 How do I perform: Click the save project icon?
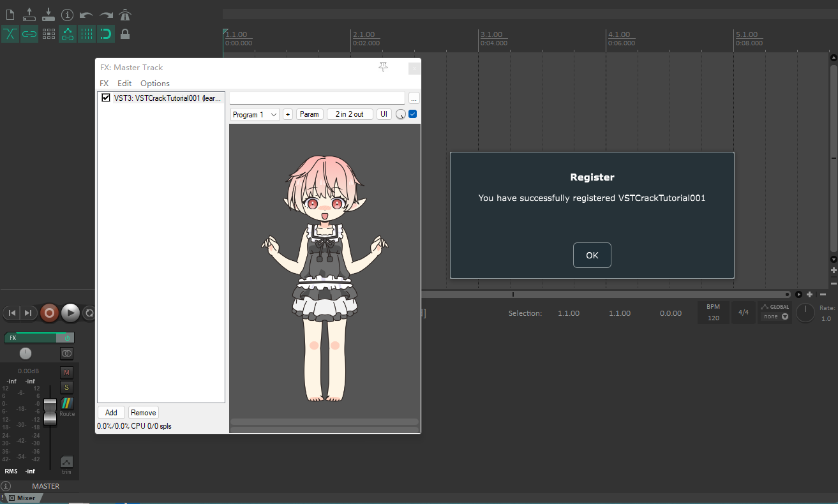click(48, 14)
